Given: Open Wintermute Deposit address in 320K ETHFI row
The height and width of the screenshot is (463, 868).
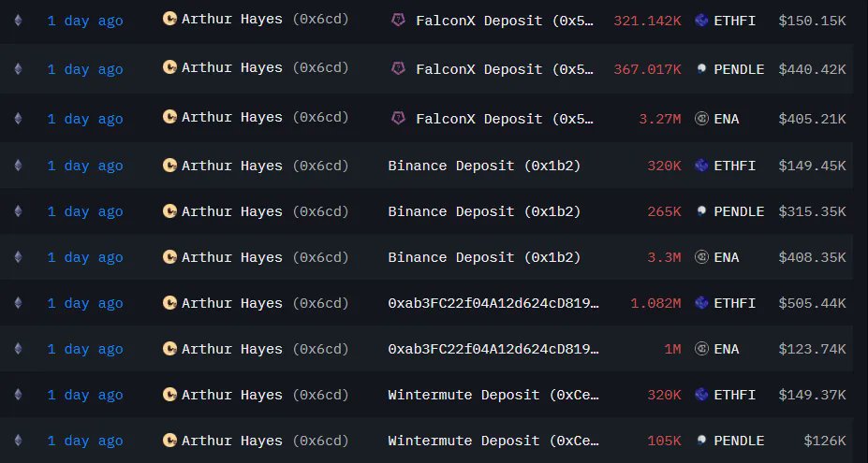Looking at the screenshot, I should tap(493, 395).
